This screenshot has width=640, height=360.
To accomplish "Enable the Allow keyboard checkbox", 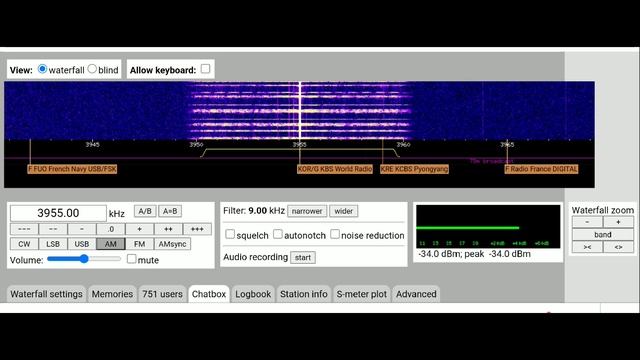I will pos(206,69).
